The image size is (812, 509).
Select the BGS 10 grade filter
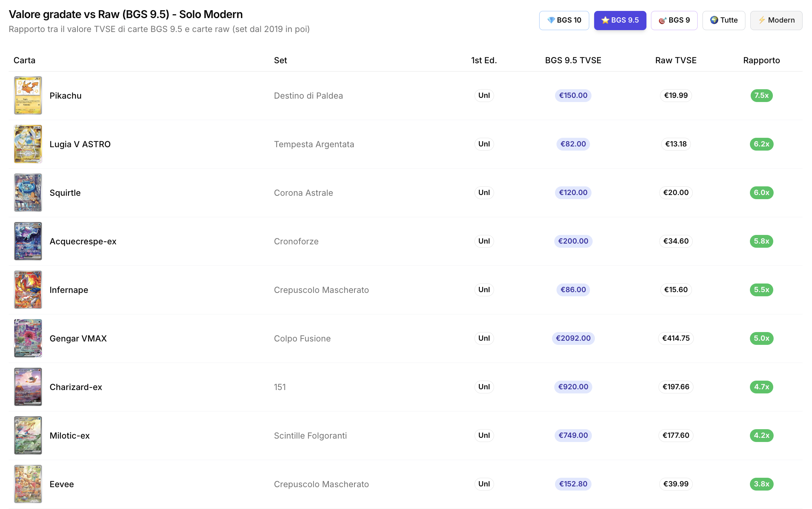564,20
